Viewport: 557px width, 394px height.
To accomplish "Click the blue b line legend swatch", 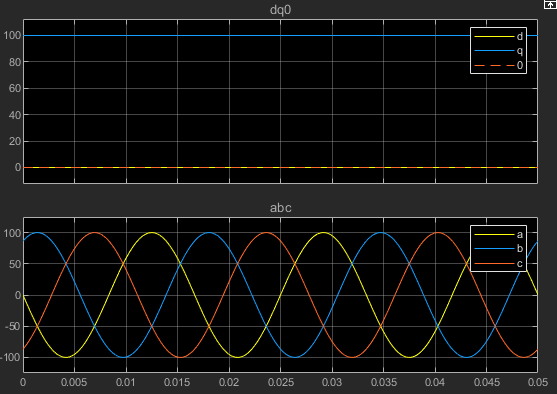I will pos(494,249).
